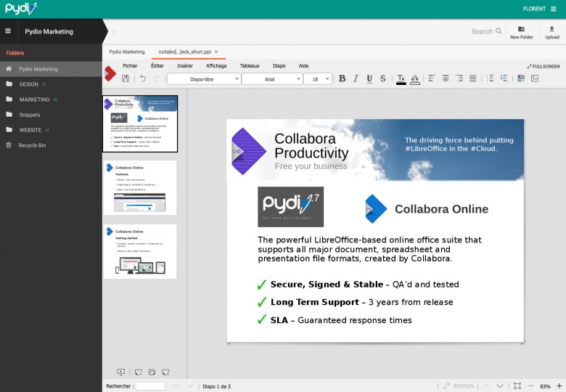
Task: Select the second slide thumbnail
Action: 140,187
